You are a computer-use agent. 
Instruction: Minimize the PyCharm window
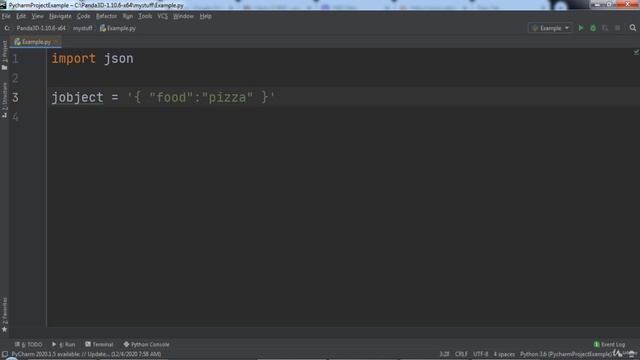coord(597,4)
